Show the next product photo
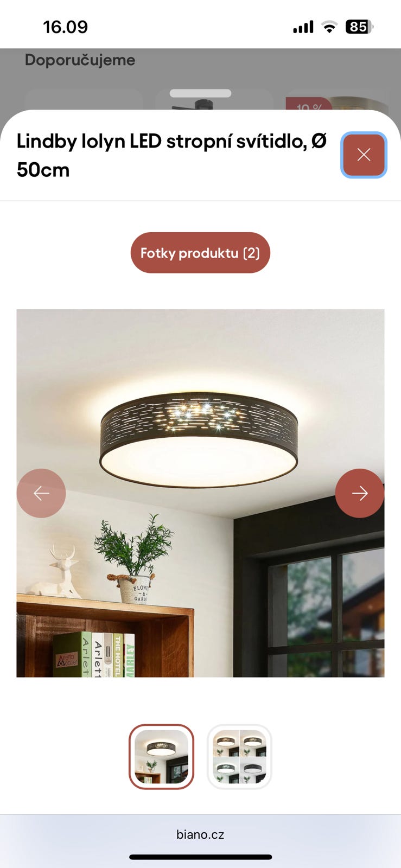Viewport: 401px width, 868px height. click(x=359, y=493)
